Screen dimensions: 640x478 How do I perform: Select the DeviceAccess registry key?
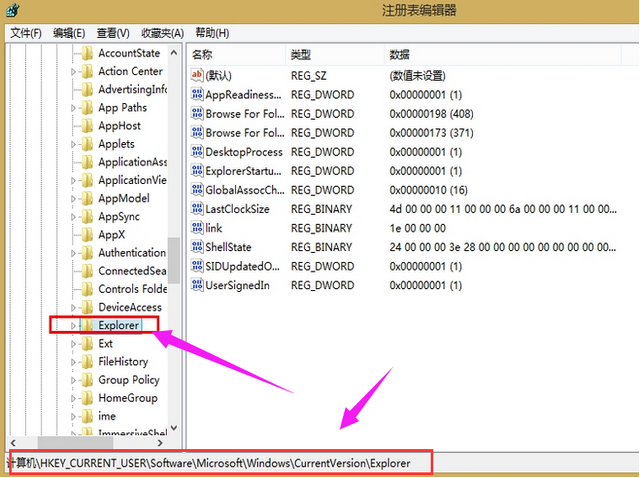tap(130, 307)
